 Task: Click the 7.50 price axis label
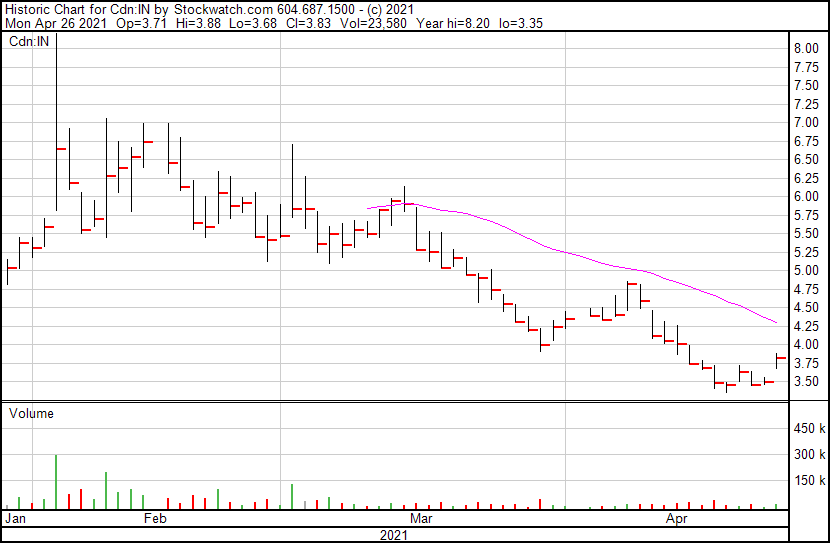pos(806,86)
